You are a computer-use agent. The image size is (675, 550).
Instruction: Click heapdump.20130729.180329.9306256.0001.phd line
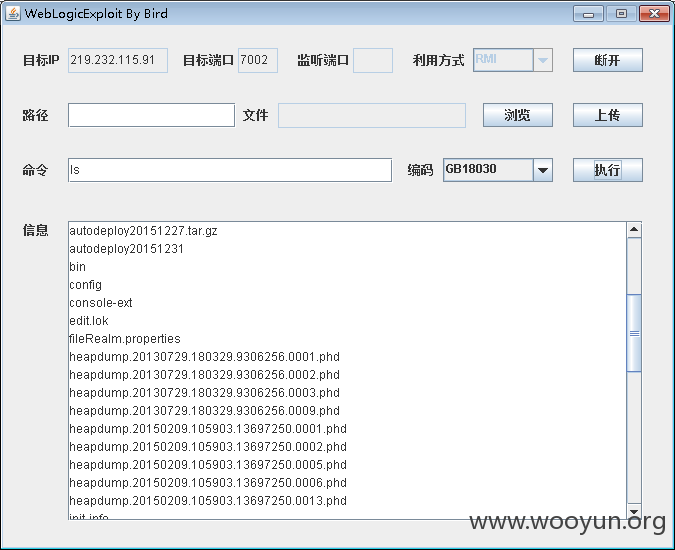[204, 357]
